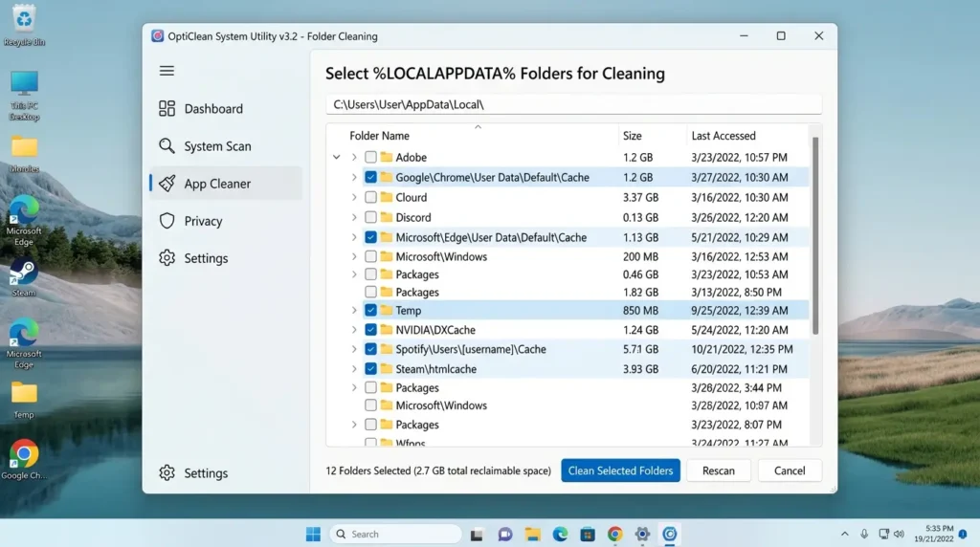Open the Windows Start button
980x547 pixels.
(313, 534)
